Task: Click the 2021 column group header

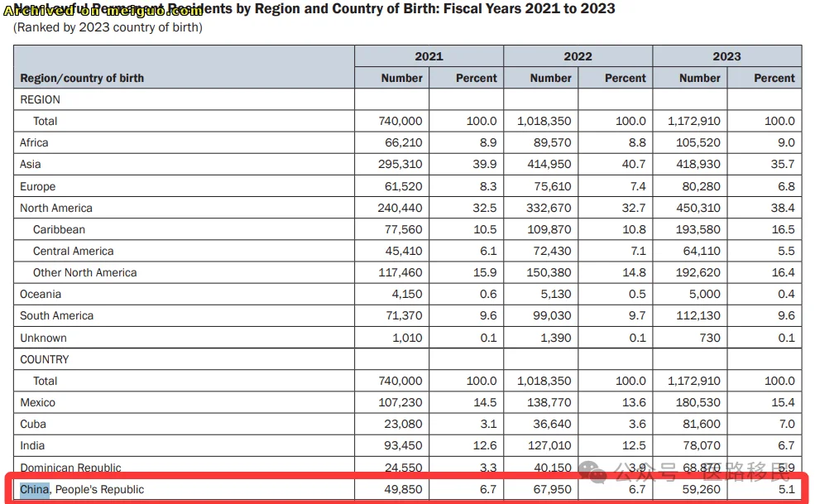Action: (x=429, y=56)
